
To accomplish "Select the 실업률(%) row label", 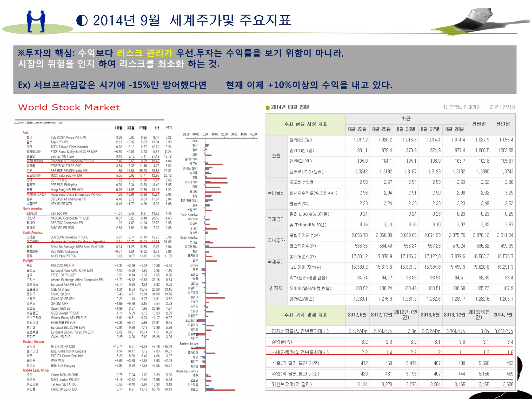I will pos(282,342).
